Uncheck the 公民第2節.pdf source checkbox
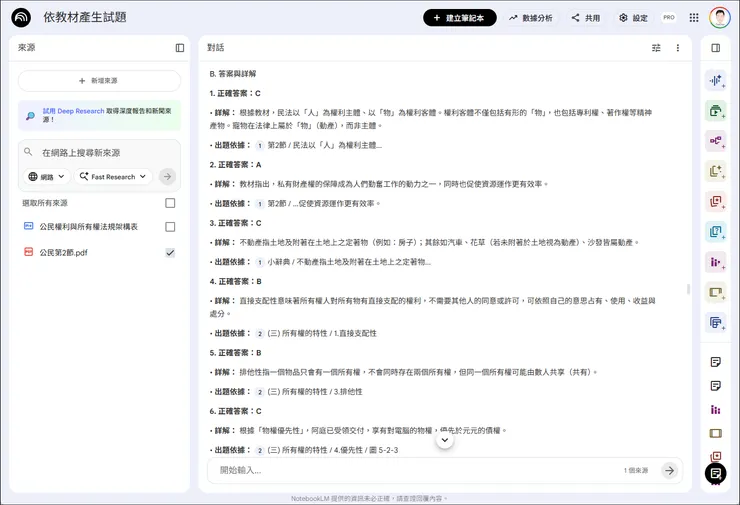This screenshot has height=505, width=740. click(170, 252)
